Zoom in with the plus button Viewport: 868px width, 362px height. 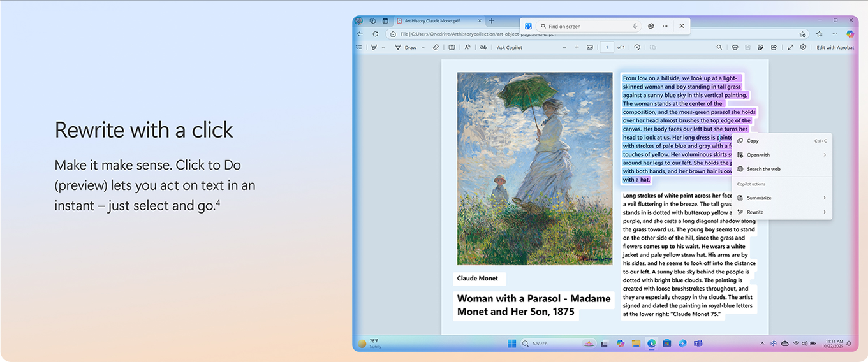[x=577, y=47]
